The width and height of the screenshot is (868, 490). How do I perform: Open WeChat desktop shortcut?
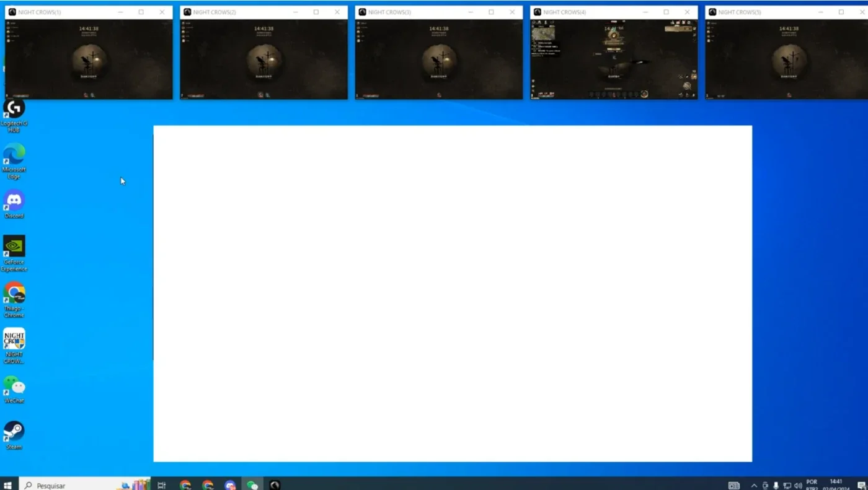point(14,390)
